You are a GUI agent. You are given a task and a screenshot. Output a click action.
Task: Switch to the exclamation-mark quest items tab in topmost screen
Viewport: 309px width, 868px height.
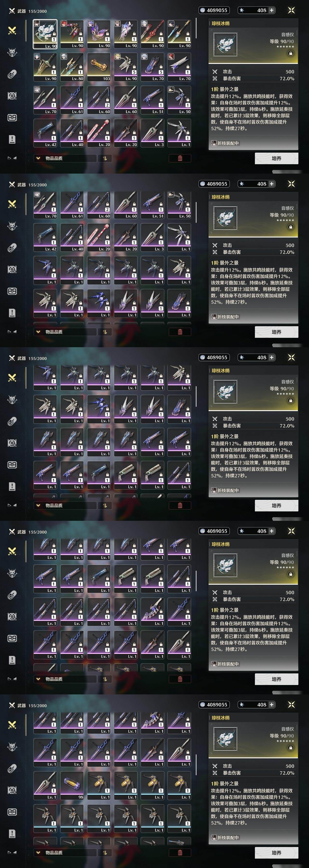click(x=12, y=139)
